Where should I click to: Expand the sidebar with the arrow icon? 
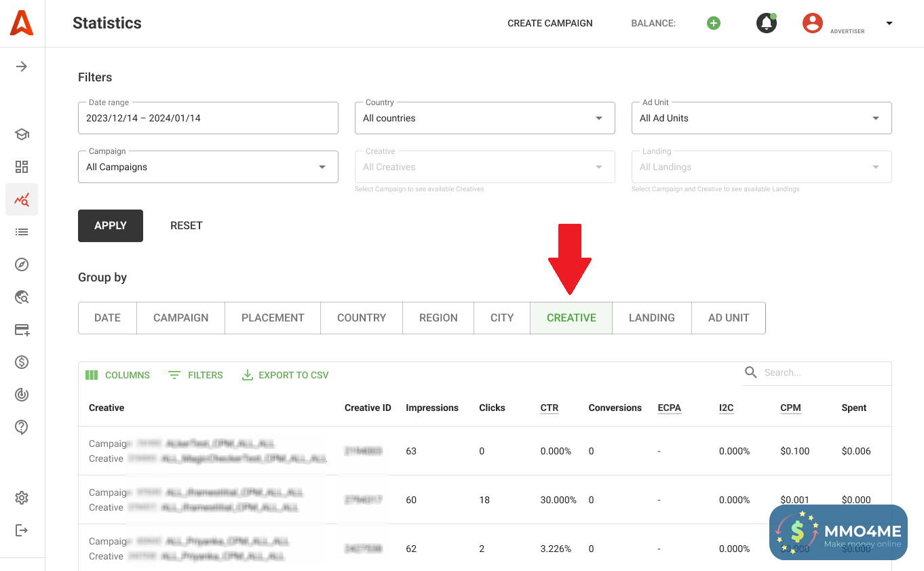[x=22, y=66]
